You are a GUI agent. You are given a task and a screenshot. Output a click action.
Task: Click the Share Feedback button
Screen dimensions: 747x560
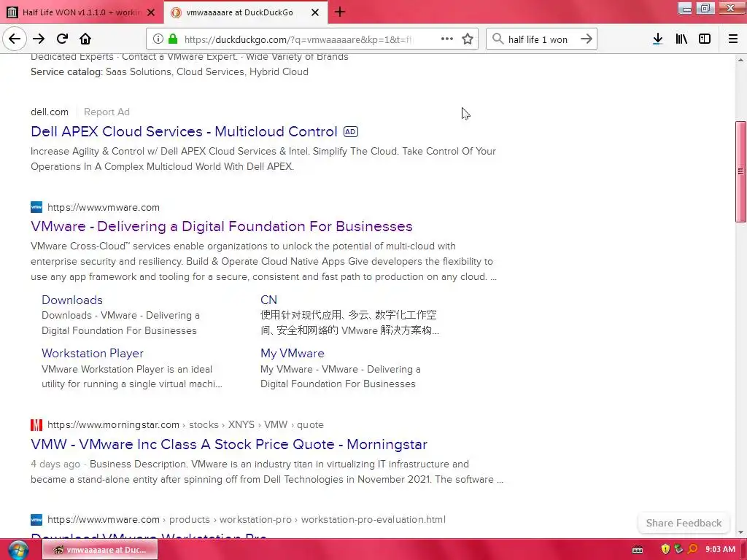pos(684,523)
